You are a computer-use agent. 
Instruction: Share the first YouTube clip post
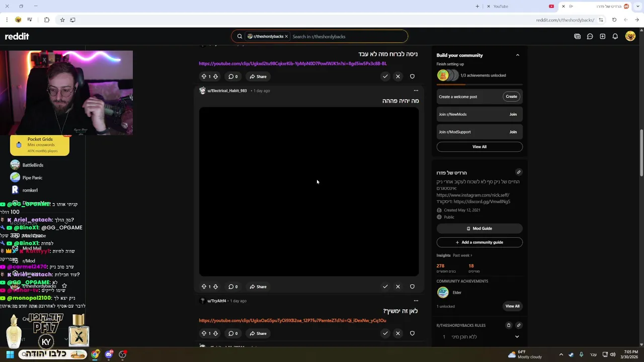(x=258, y=76)
